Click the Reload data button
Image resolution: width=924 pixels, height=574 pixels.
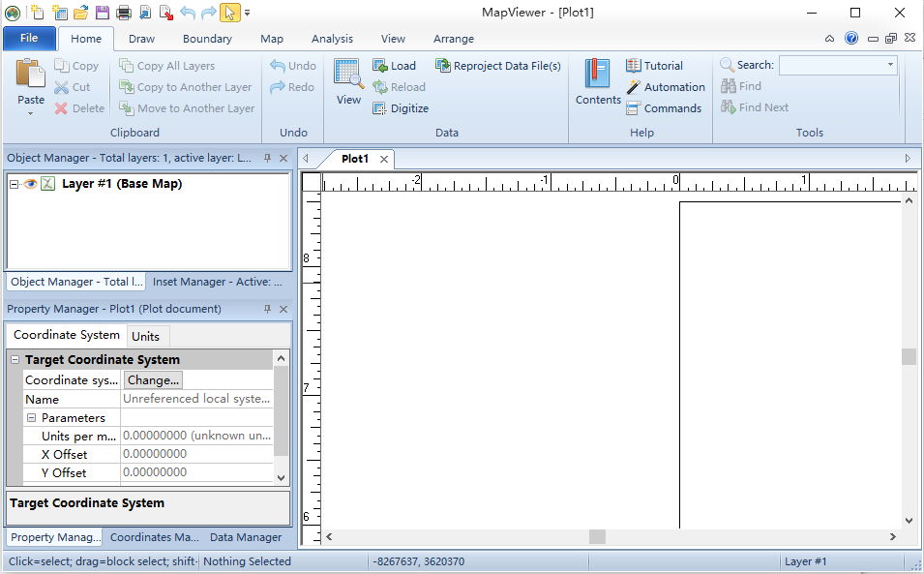tap(399, 87)
